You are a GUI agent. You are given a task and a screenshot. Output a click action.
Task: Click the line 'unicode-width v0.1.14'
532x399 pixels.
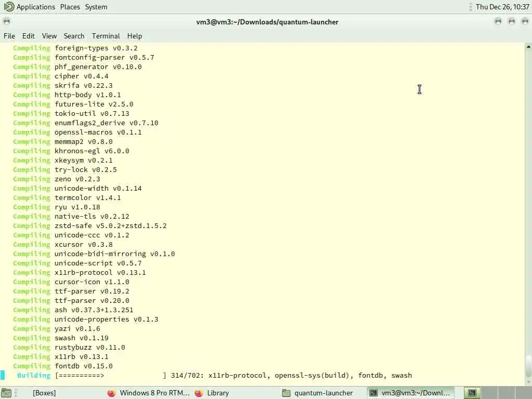98,188
